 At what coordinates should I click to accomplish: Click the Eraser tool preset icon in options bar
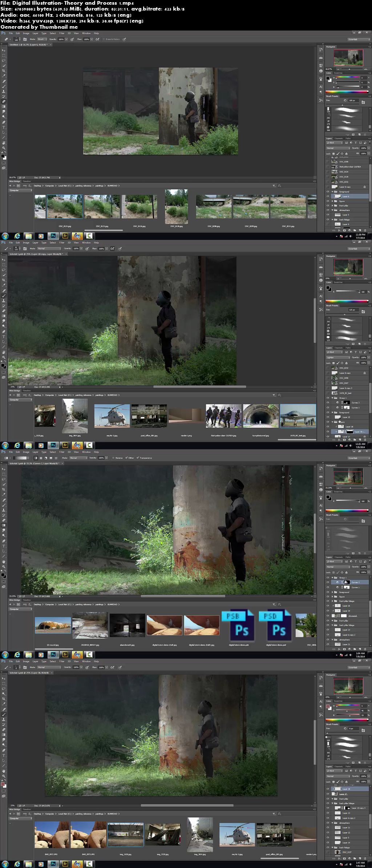[x=6, y=39]
